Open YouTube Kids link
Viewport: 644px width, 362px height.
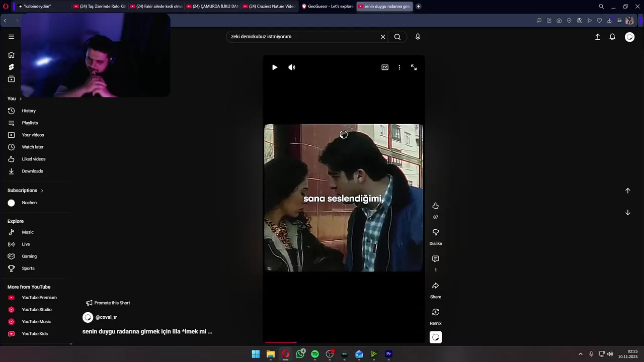tap(35, 334)
